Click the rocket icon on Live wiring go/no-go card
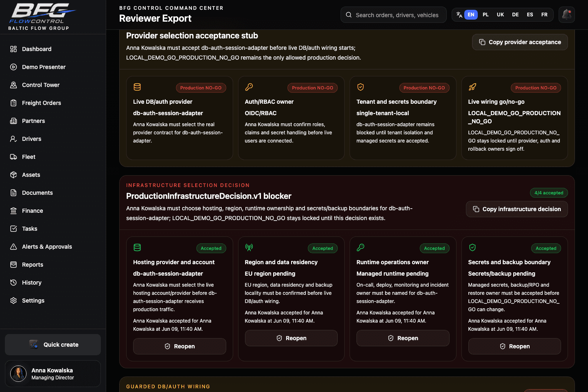This screenshot has height=392, width=588. pyautogui.click(x=472, y=87)
